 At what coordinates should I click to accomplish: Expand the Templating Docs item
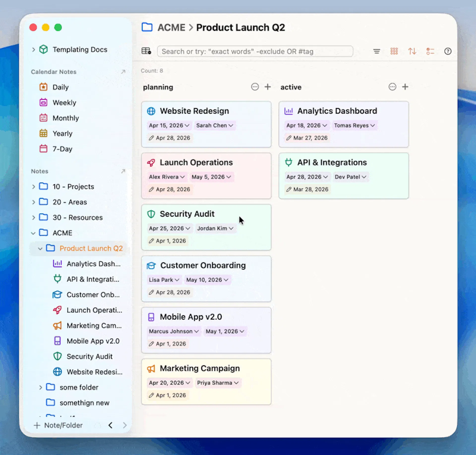[x=33, y=49]
